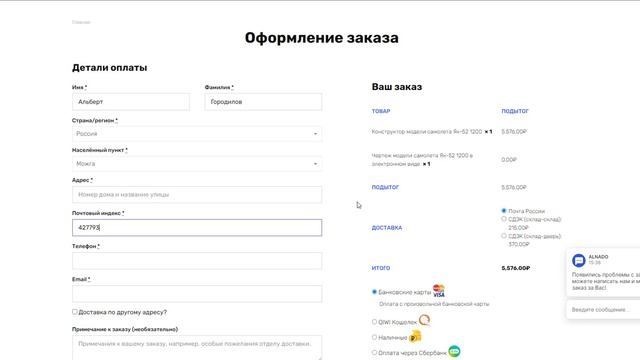This screenshot has height=360, width=640.
Task: Click the green Sberbank logo icon
Action: pos(454,351)
